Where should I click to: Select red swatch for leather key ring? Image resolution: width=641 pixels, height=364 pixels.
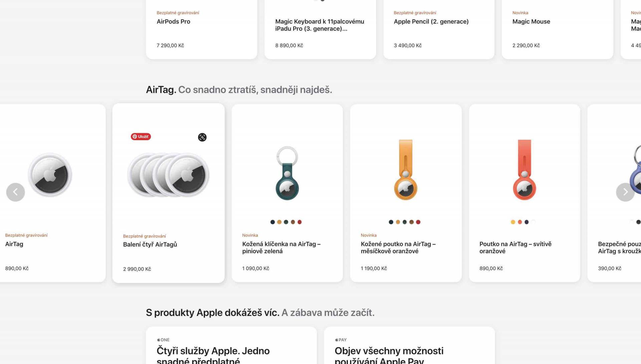click(299, 222)
